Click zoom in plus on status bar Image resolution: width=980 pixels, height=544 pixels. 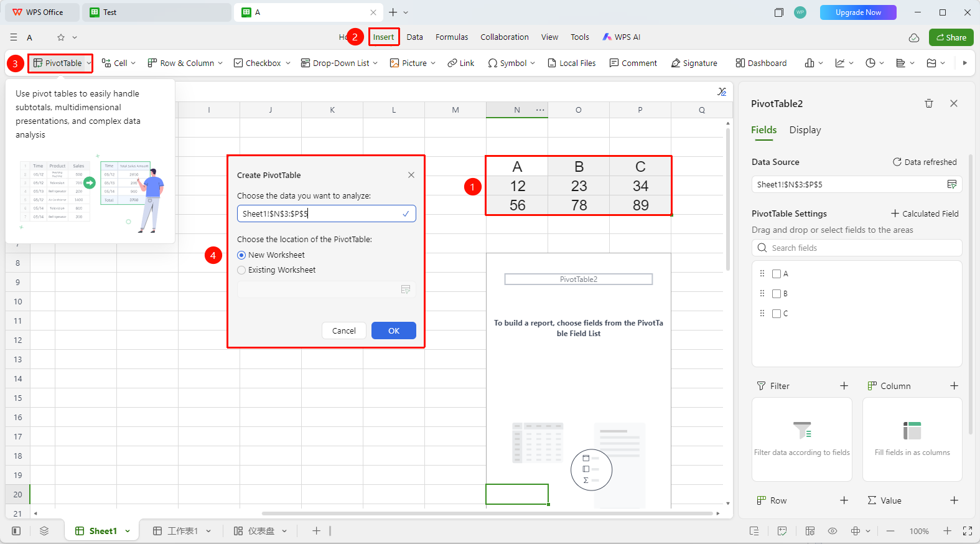click(x=947, y=531)
